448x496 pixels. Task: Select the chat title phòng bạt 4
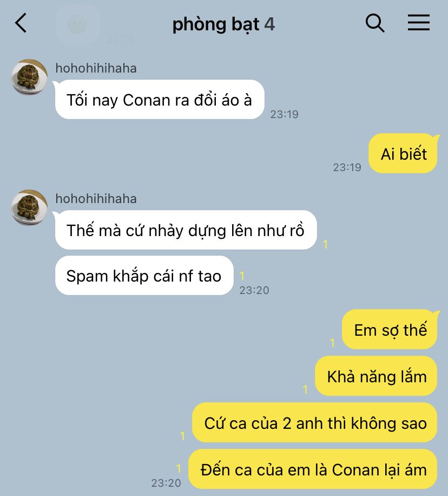pyautogui.click(x=223, y=24)
